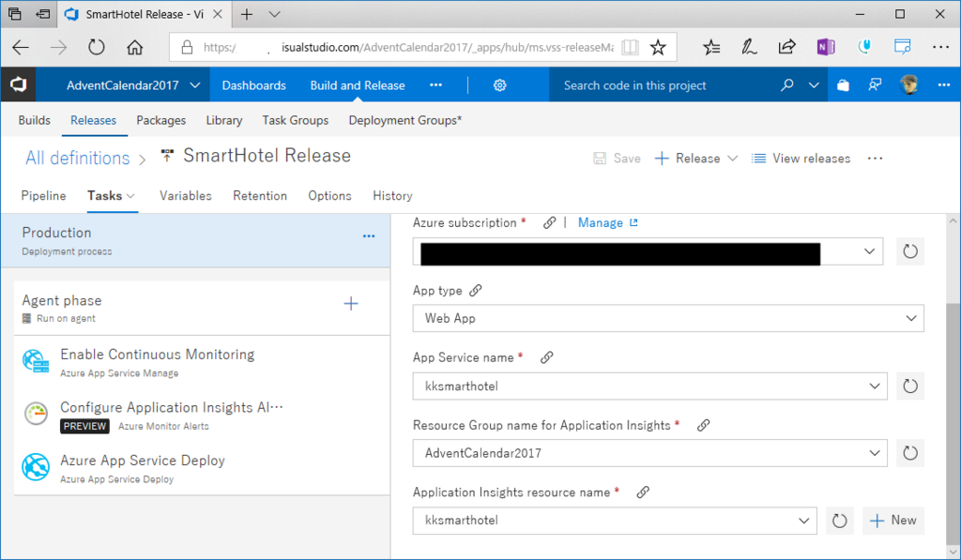
Task: Open the Dashboards menu
Action: pos(253,85)
